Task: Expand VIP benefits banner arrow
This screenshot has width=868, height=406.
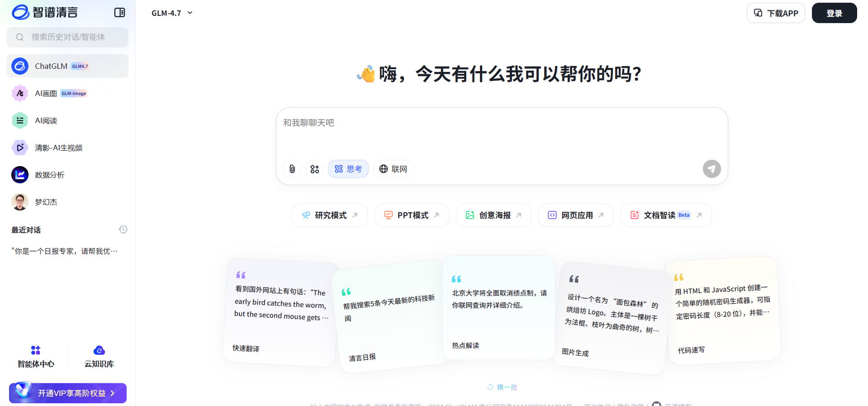Action: 113,393
